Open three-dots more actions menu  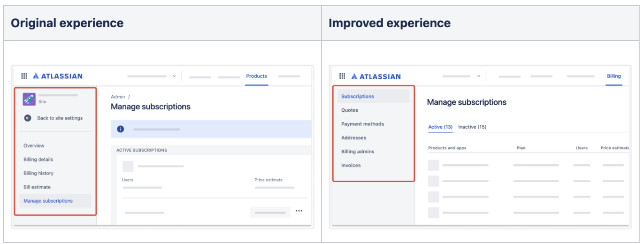(299, 211)
